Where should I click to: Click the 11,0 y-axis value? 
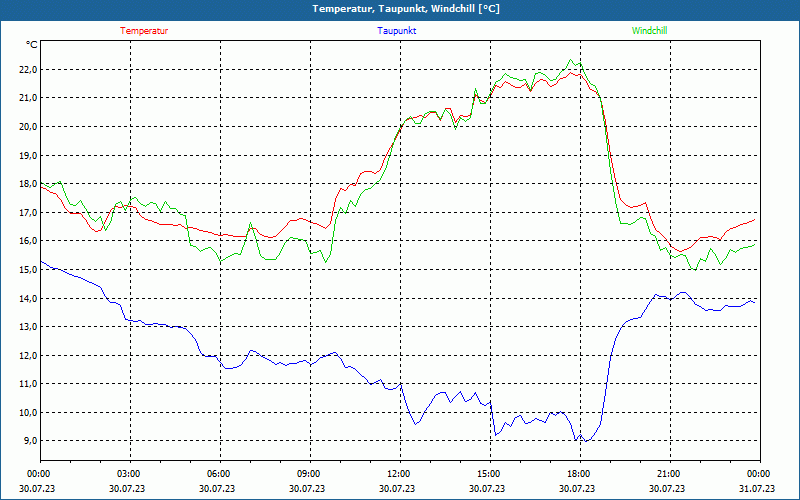(x=28, y=384)
